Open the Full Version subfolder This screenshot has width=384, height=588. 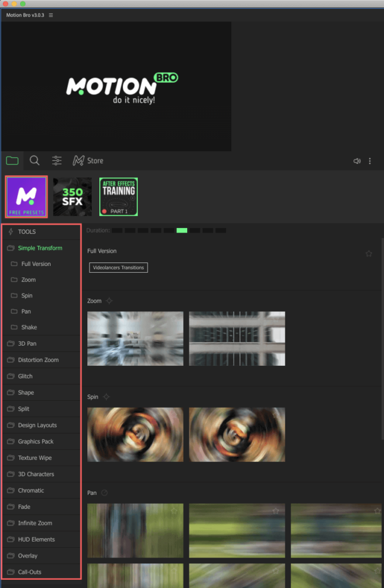point(41,264)
